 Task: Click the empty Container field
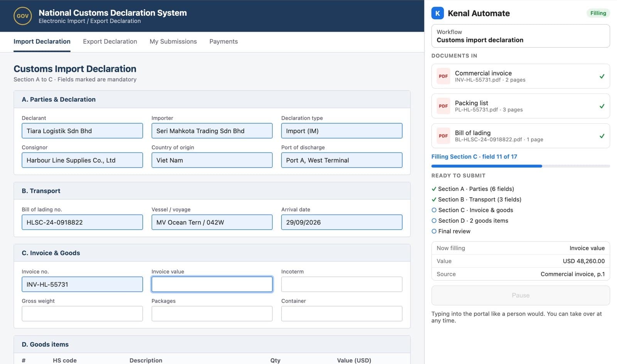[342, 314]
